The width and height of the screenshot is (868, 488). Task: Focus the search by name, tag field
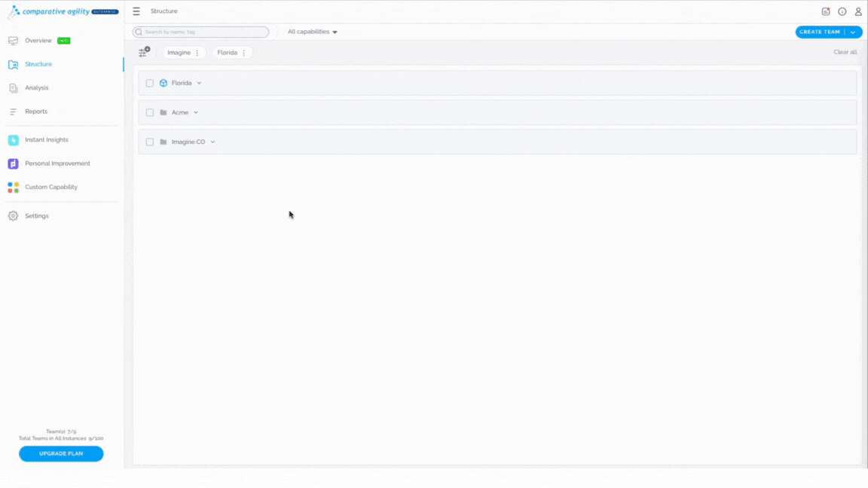coord(200,32)
